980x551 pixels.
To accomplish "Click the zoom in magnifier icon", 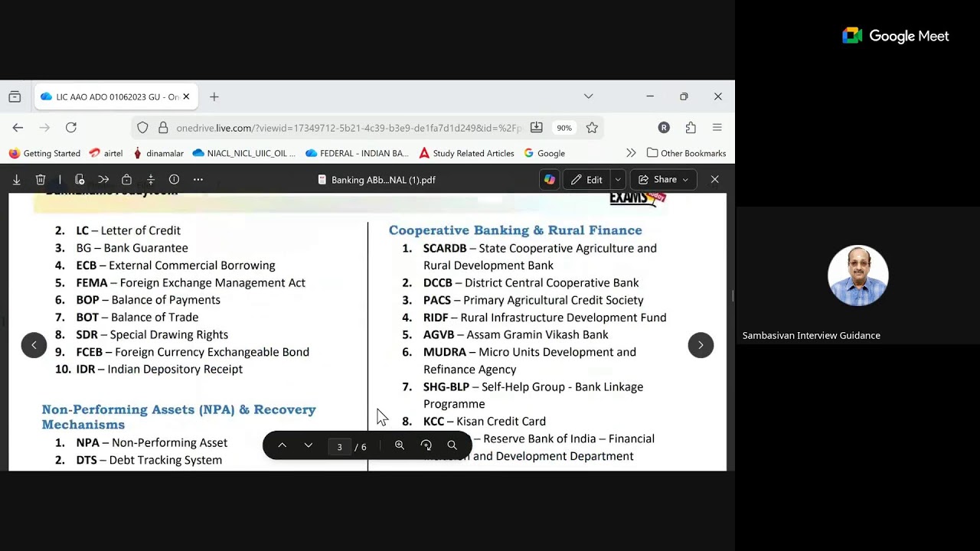I will click(400, 445).
